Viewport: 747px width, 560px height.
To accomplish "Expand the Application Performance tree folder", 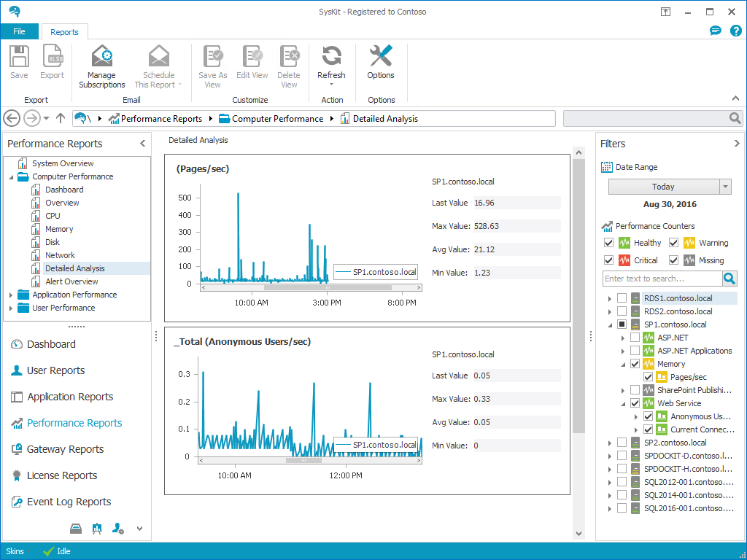I will 11,295.
